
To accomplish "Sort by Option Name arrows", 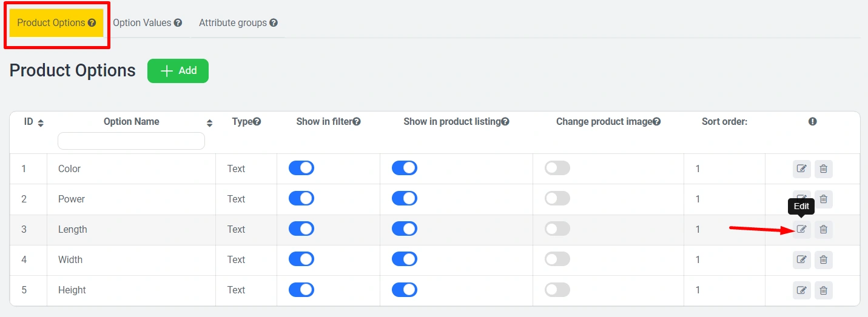I will (x=209, y=123).
